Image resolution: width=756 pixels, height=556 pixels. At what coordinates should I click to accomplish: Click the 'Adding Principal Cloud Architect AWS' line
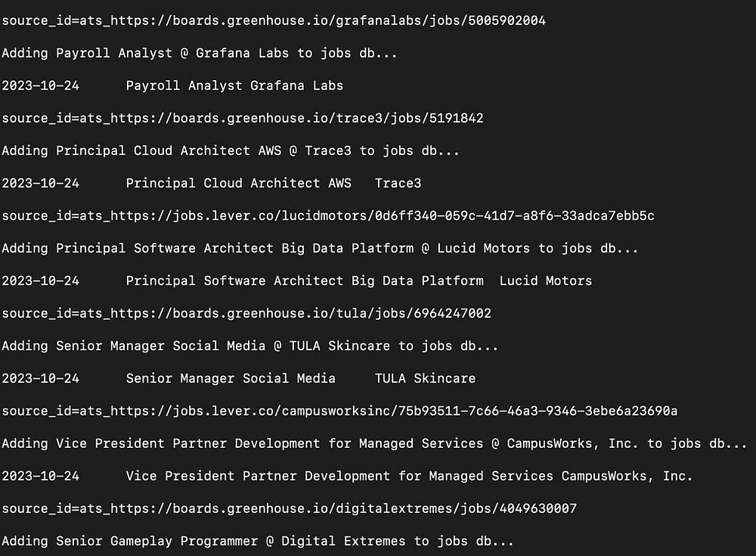(231, 151)
